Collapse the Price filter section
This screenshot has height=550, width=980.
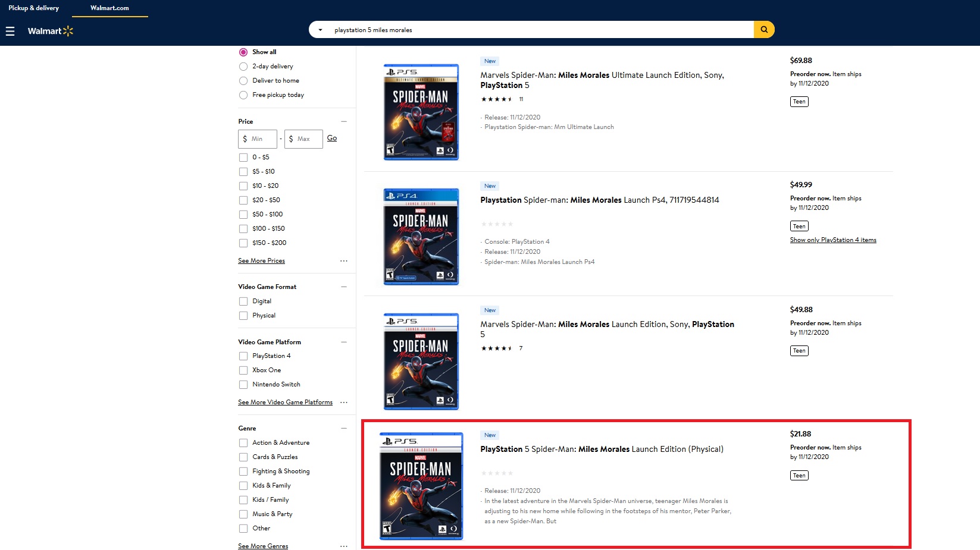pyautogui.click(x=344, y=121)
